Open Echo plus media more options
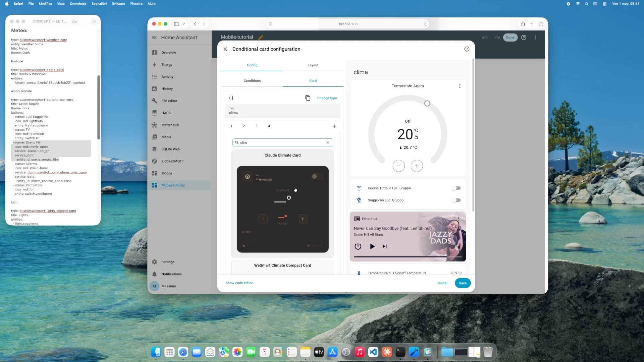 [459, 219]
